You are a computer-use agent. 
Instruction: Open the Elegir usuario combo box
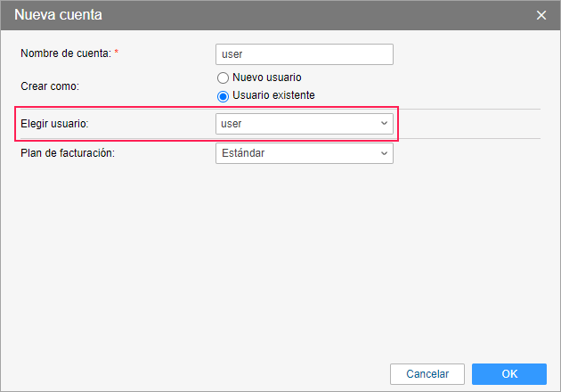click(x=304, y=124)
